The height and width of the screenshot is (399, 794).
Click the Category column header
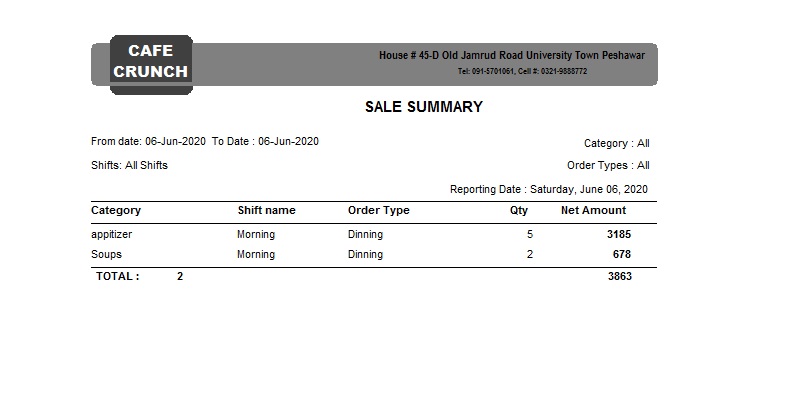[116, 211]
